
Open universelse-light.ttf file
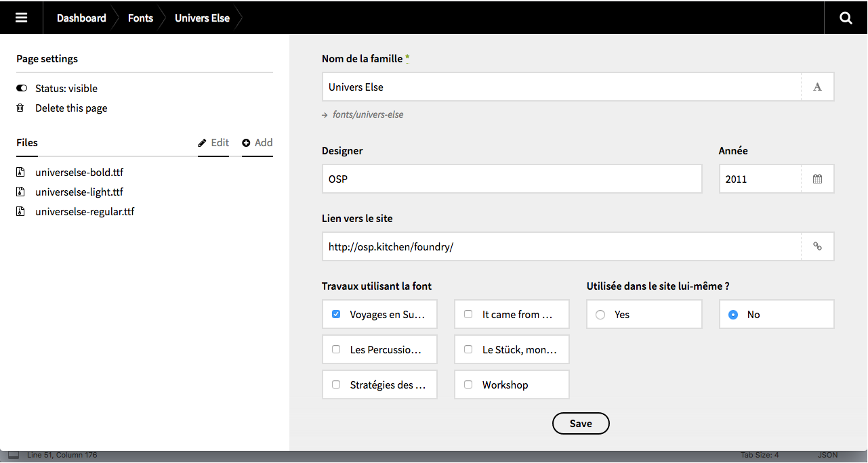tap(79, 192)
